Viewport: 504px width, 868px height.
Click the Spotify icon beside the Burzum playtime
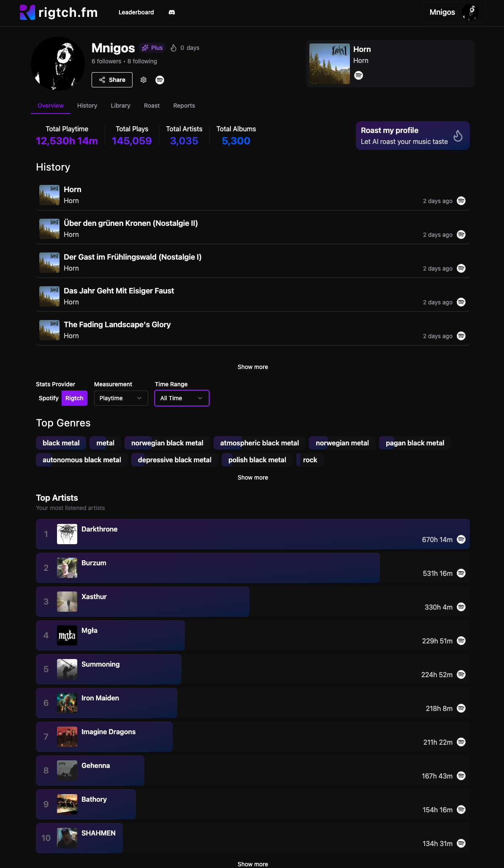461,573
